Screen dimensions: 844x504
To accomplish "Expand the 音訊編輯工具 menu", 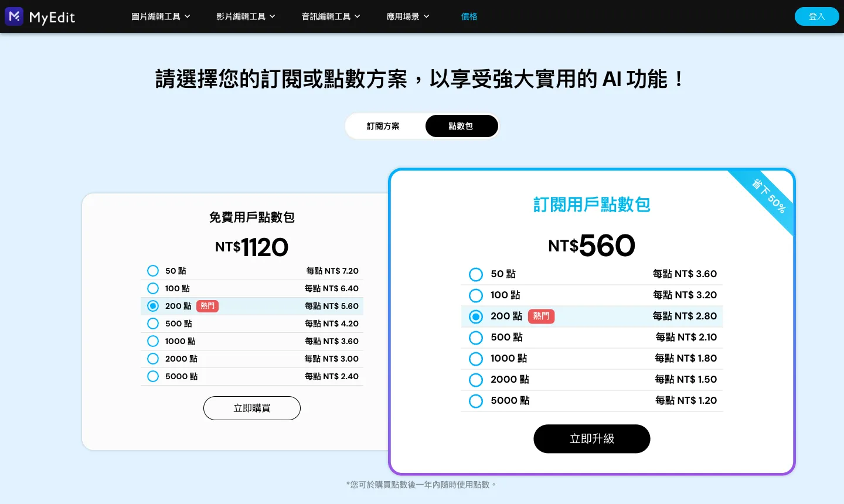I will pyautogui.click(x=331, y=16).
